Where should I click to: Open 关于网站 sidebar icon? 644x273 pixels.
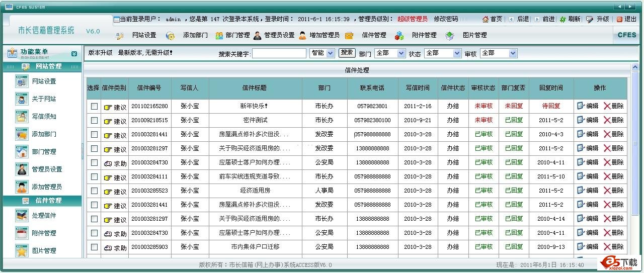click(x=22, y=99)
